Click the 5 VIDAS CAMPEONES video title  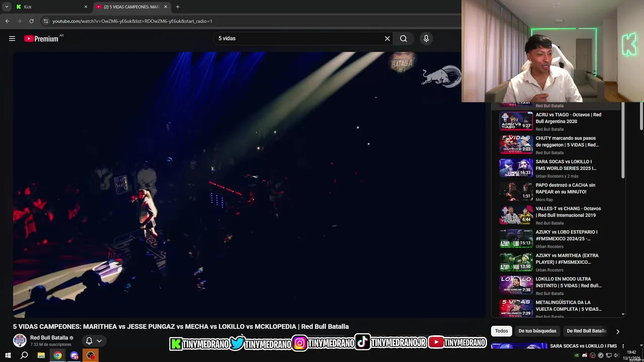(x=181, y=326)
